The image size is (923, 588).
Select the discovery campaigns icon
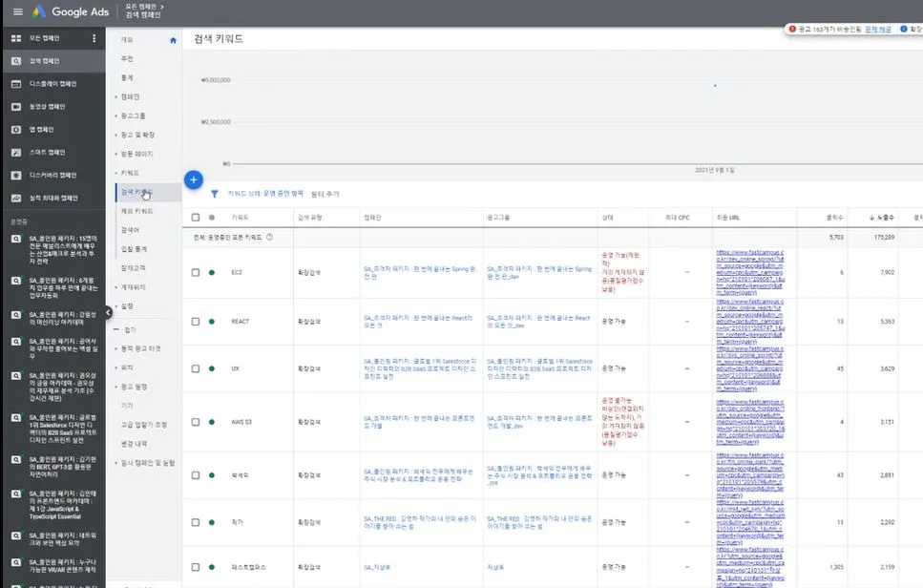(16, 176)
